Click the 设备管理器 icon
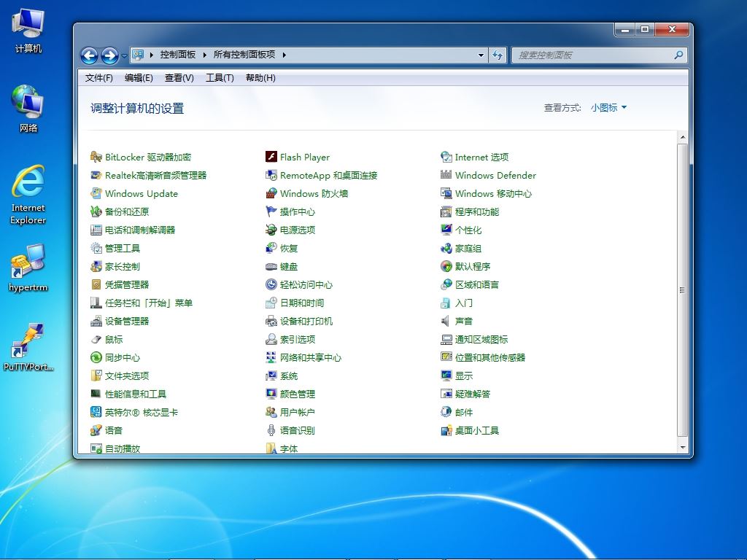This screenshot has width=747, height=560. point(96,321)
